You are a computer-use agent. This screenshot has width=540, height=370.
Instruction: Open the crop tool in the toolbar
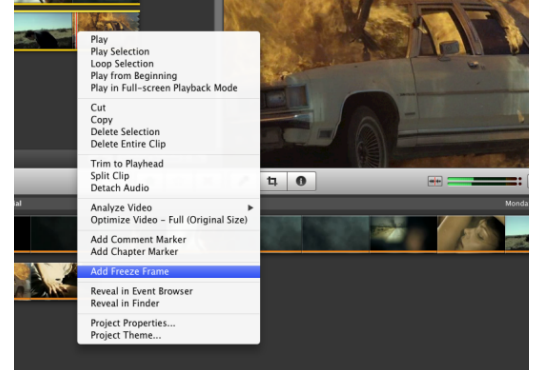[x=272, y=181]
